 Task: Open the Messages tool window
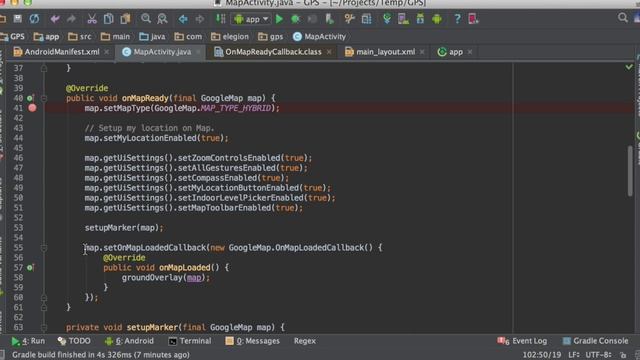coord(253,341)
